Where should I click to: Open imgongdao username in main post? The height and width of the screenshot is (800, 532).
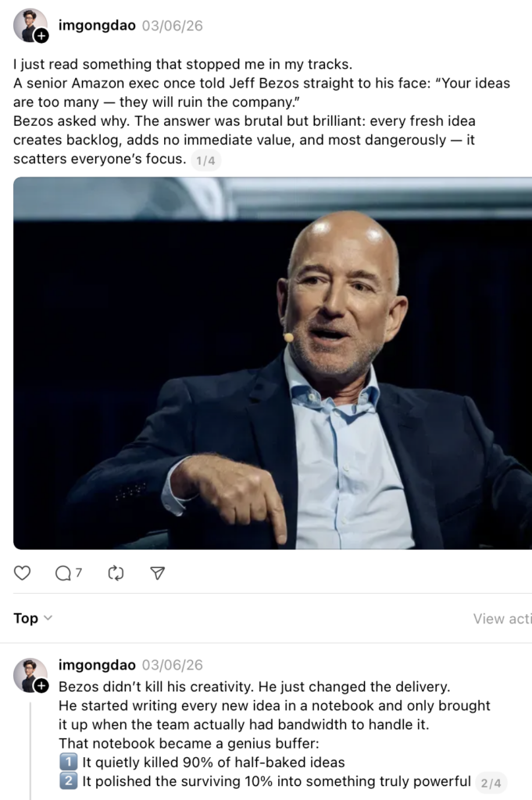coord(97,25)
